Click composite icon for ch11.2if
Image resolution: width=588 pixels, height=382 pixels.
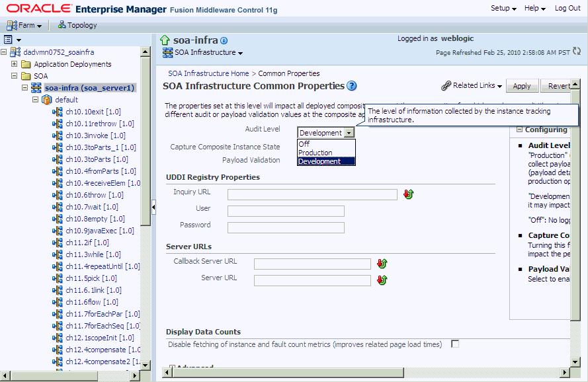[58, 243]
